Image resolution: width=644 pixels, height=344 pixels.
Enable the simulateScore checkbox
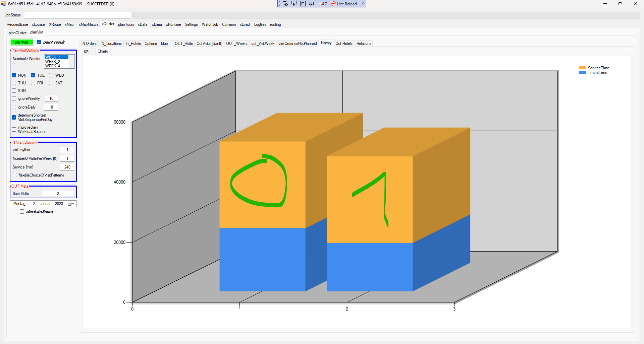(22, 212)
